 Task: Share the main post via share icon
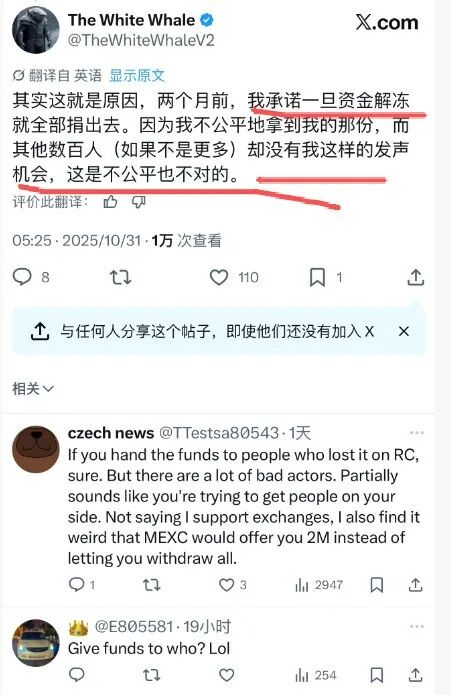416,277
